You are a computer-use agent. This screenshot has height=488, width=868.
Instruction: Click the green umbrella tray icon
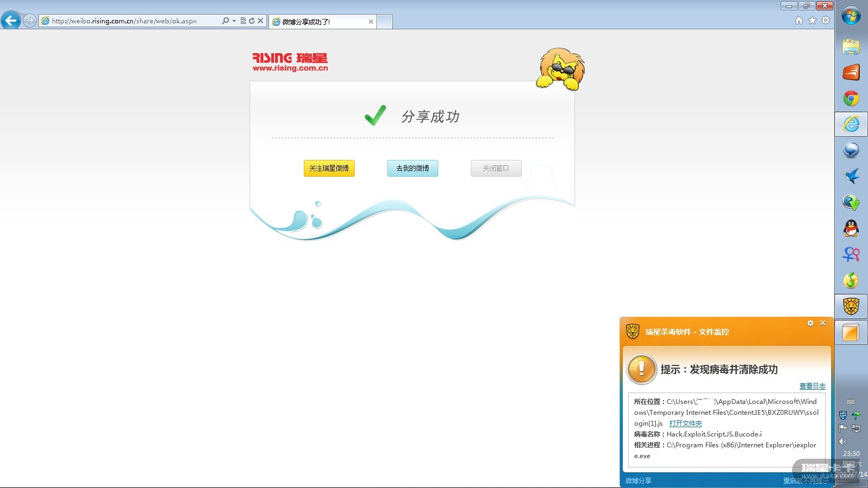tap(856, 415)
